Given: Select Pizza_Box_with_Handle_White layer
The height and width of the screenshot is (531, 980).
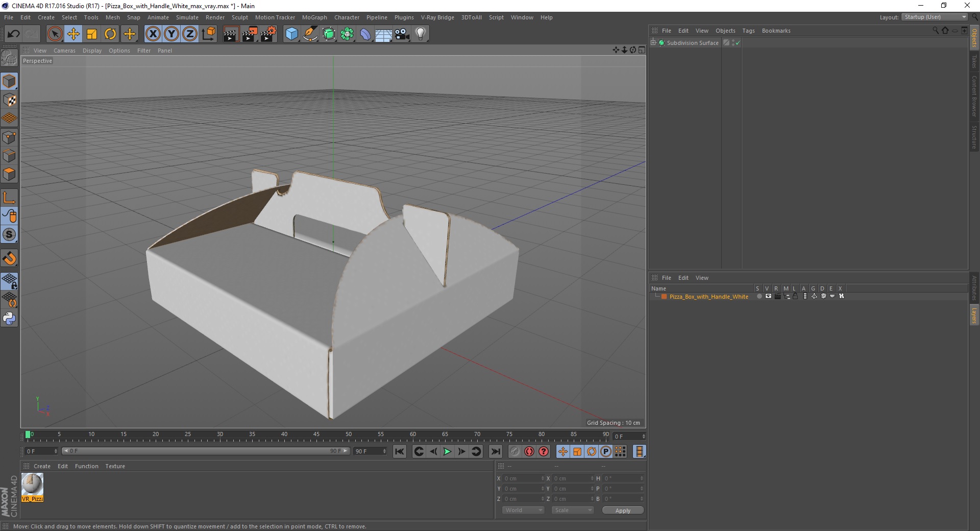Looking at the screenshot, I should (x=708, y=297).
